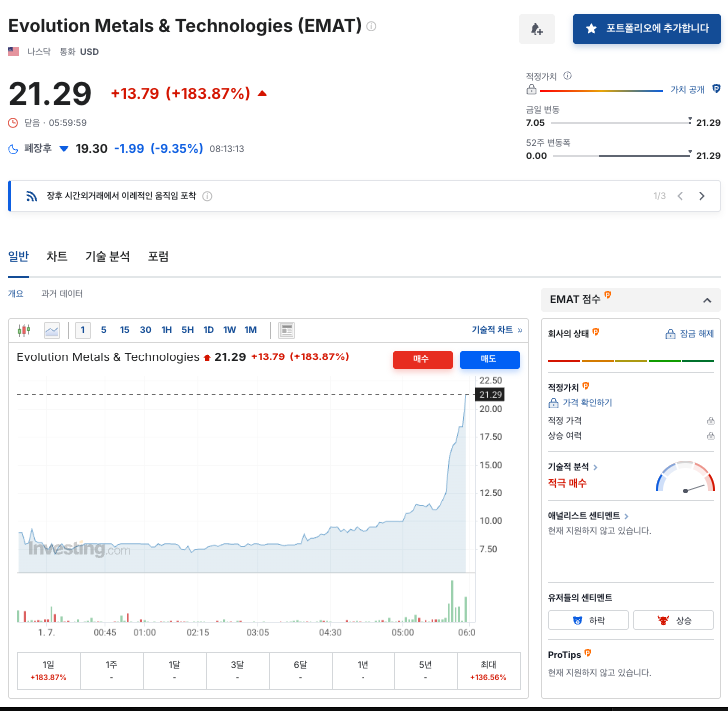Click the 잠금 해제 unlock link
Screen dimensions: 728x711
click(x=690, y=334)
